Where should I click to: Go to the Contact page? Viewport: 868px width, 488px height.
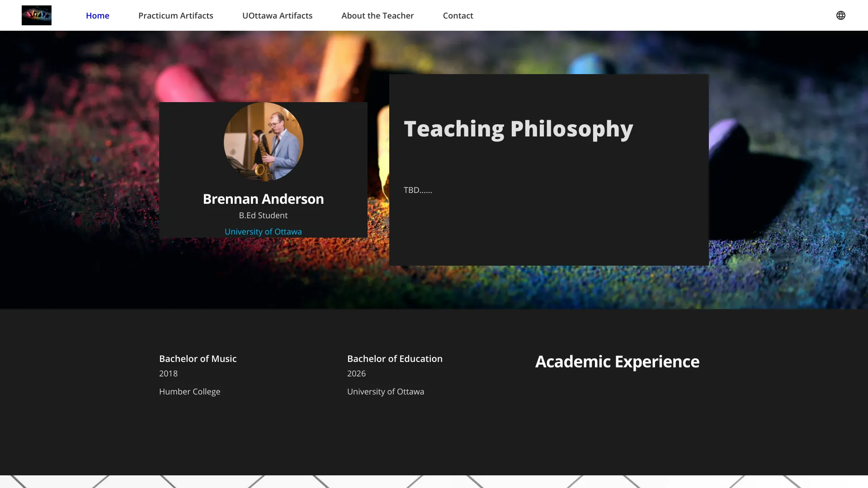[x=458, y=15]
